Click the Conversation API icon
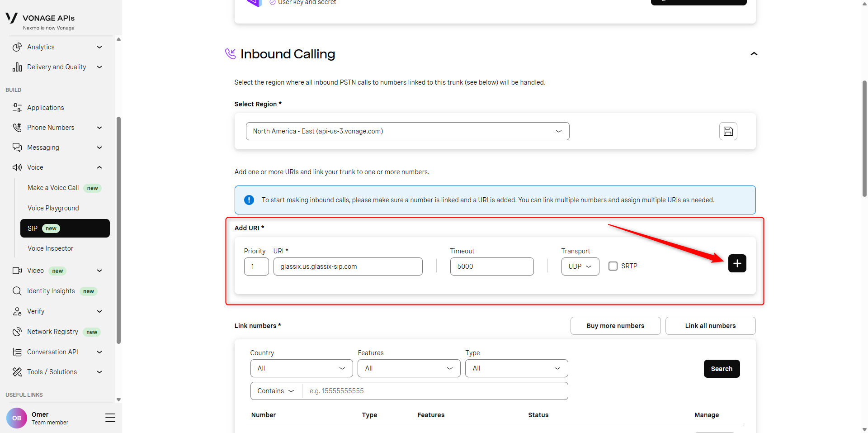The width and height of the screenshot is (868, 433). (17, 352)
